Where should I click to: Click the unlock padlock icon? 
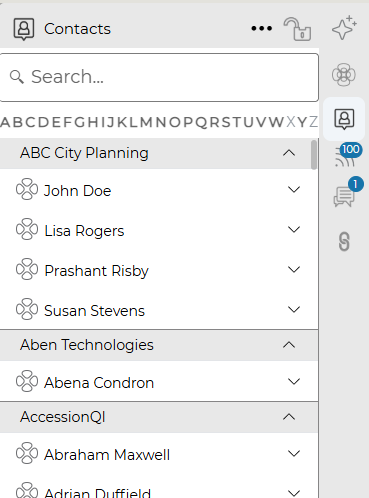point(297,29)
